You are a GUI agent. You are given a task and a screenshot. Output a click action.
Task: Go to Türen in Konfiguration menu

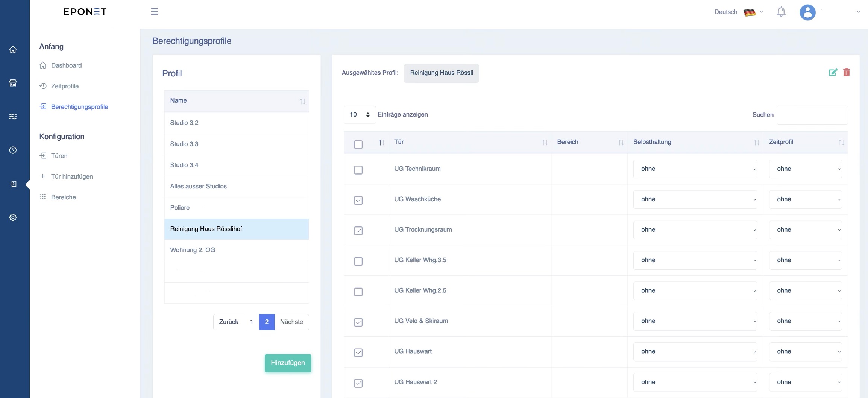pyautogui.click(x=59, y=156)
